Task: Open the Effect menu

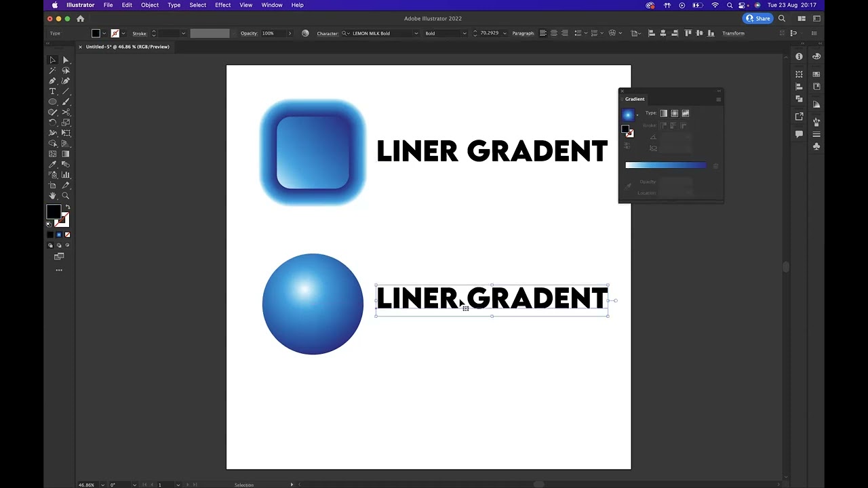Action: [222, 5]
